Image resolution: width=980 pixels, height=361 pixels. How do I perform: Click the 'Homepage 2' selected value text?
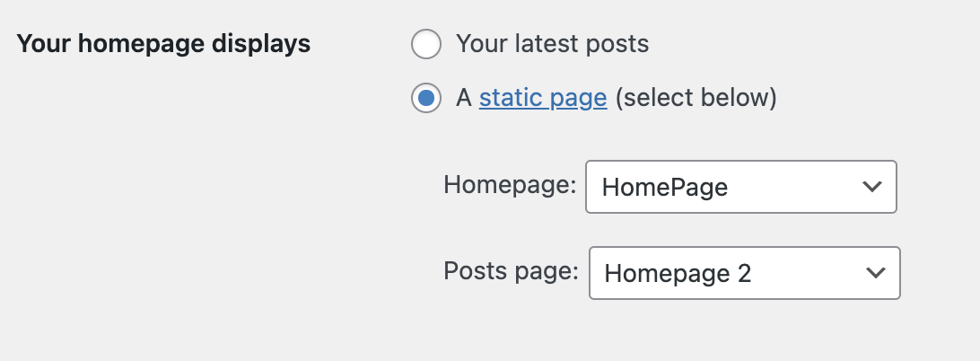click(677, 273)
